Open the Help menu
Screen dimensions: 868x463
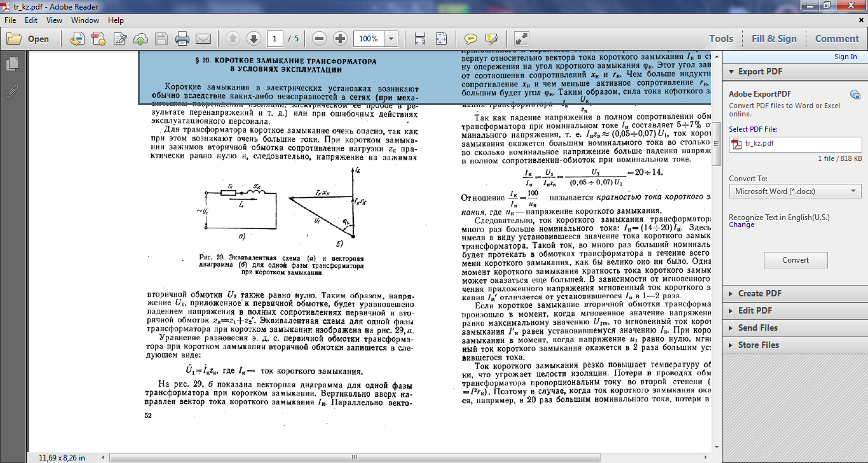[x=116, y=20]
